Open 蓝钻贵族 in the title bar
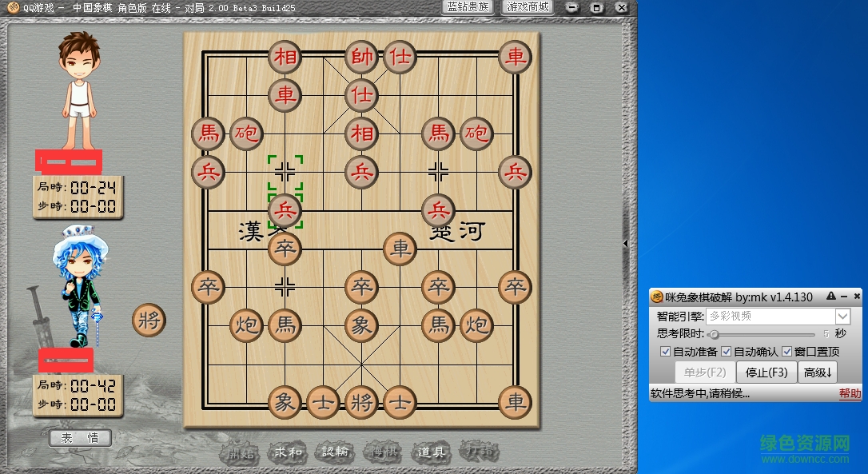Image resolution: width=868 pixels, height=474 pixels. [467, 7]
